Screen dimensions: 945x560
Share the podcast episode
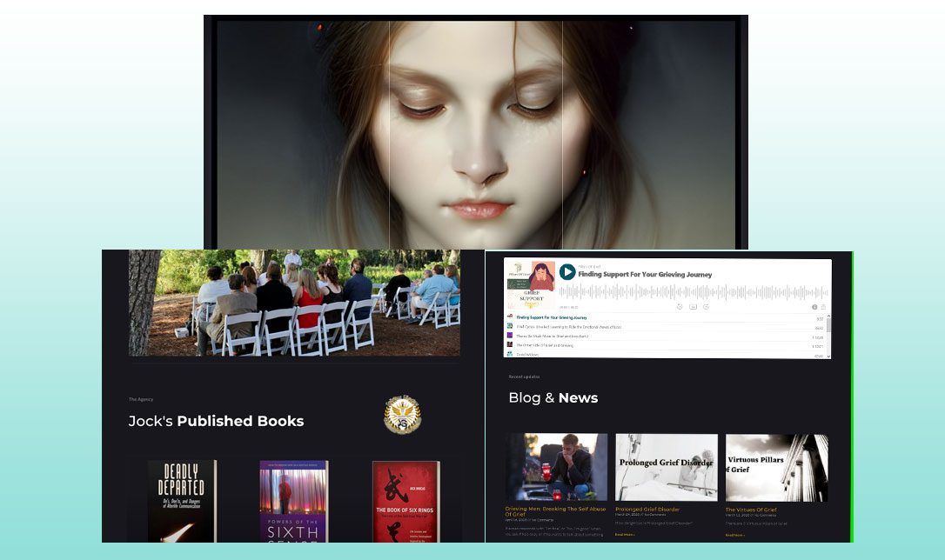point(823,307)
